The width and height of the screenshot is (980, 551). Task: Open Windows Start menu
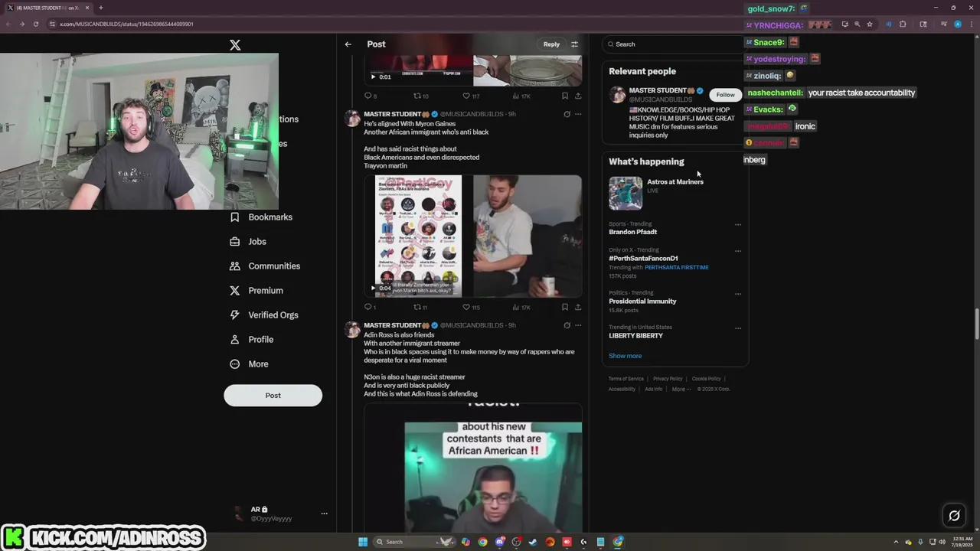[363, 542]
